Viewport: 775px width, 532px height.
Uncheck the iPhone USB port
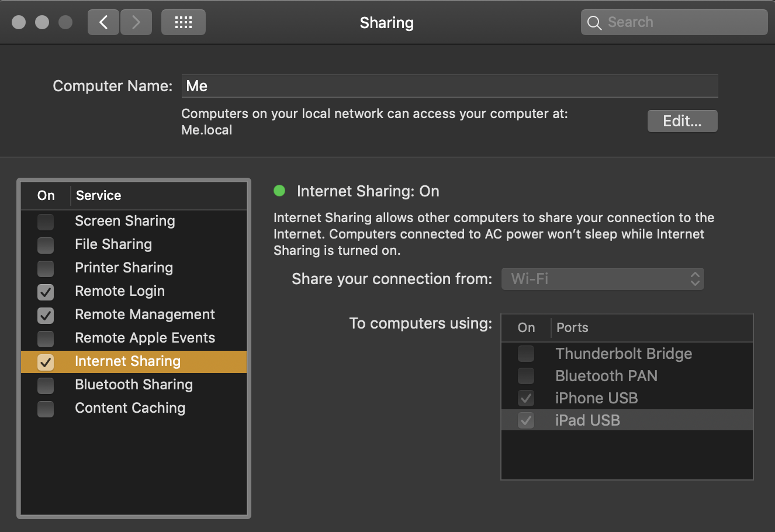526,398
